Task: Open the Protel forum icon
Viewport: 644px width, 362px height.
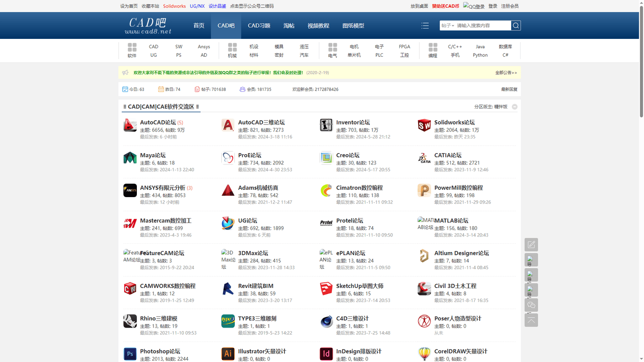Action: tap(326, 223)
